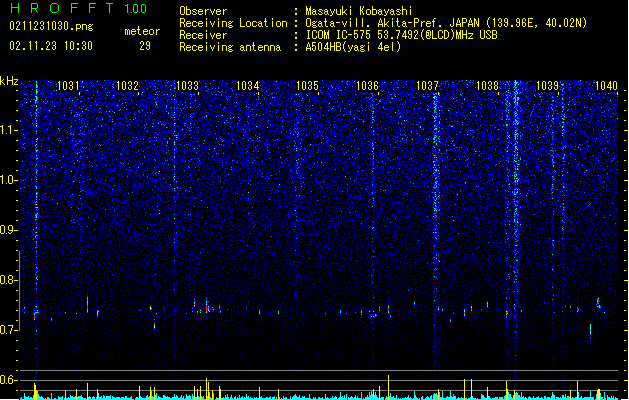The image size is (629, 400).
Task: Select the ICOM IC-575 53.7492 MHz USB text
Action: [x=402, y=35]
